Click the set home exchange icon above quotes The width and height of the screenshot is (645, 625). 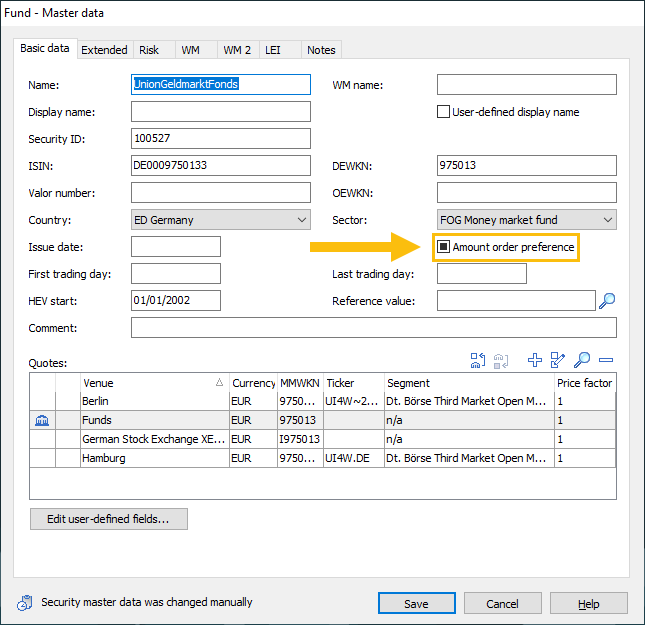pyautogui.click(x=478, y=360)
